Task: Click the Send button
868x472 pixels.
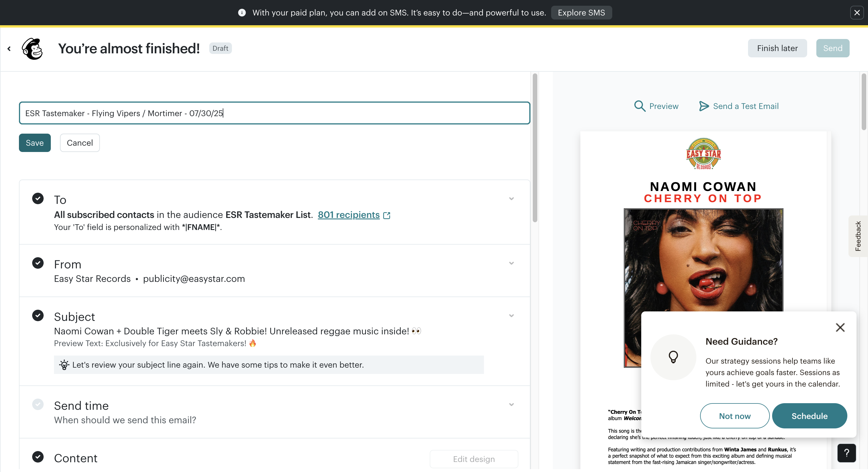Action: click(x=833, y=48)
